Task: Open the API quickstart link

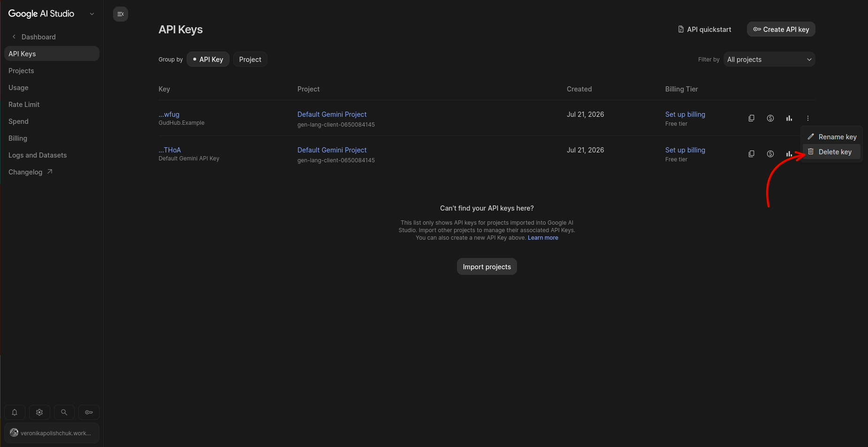Action: tap(705, 30)
